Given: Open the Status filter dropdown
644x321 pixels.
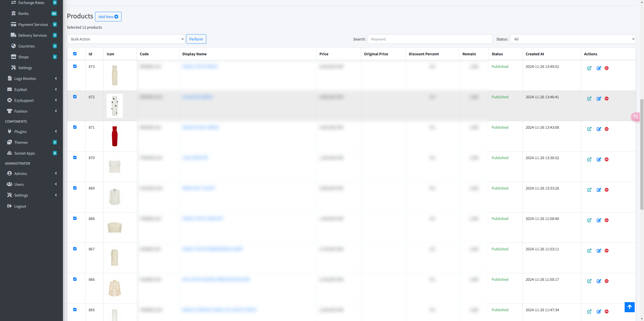Looking at the screenshot, I should 573,39.
